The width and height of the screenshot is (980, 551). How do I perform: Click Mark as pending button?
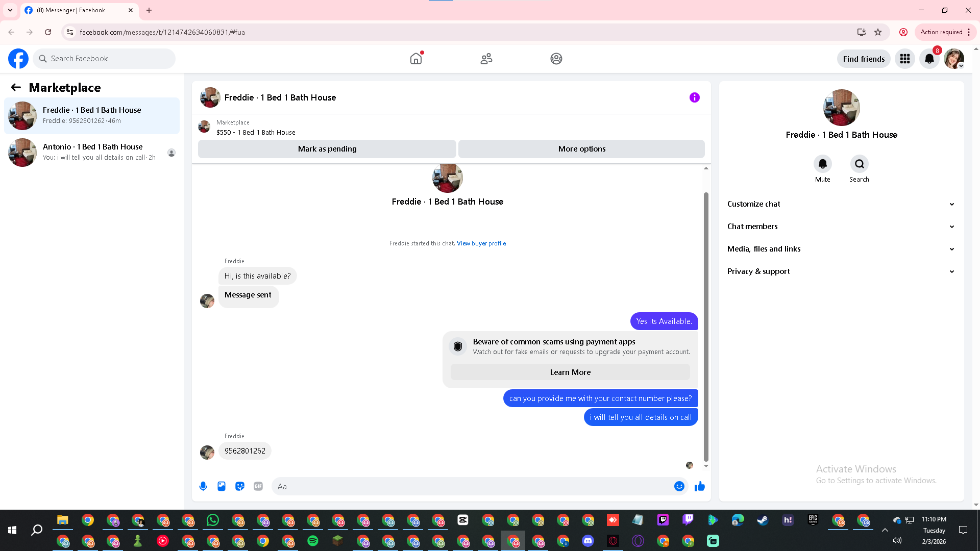(x=327, y=149)
